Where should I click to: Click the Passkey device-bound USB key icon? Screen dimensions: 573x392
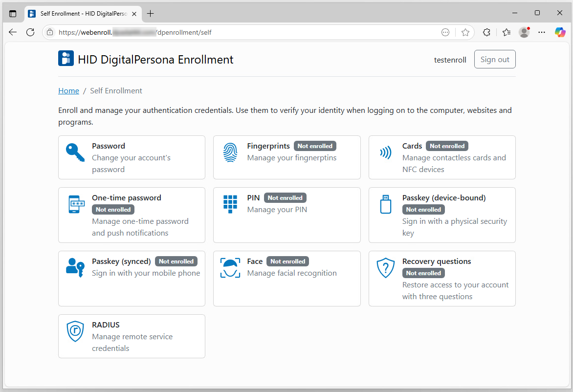[385, 204]
